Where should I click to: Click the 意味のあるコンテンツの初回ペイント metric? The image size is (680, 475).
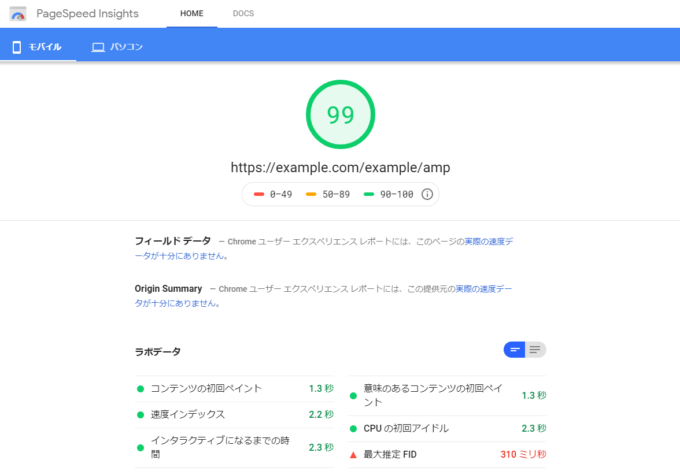(447, 396)
